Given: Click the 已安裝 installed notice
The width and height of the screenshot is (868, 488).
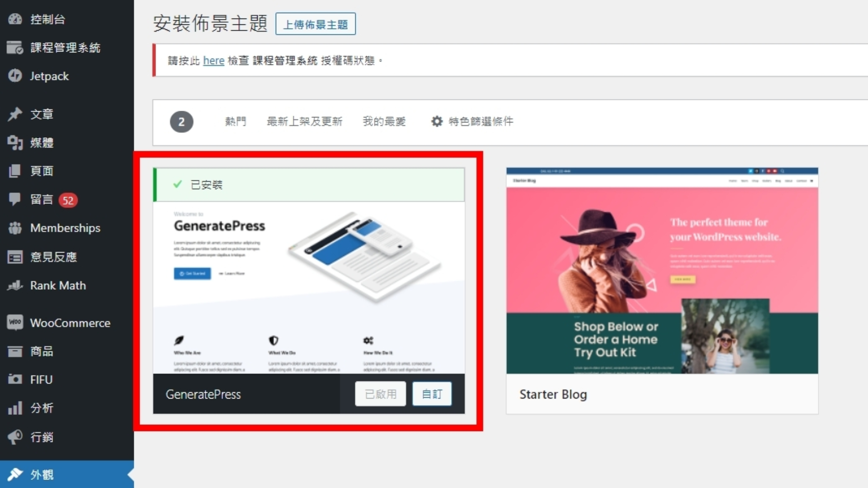Looking at the screenshot, I should [x=309, y=184].
